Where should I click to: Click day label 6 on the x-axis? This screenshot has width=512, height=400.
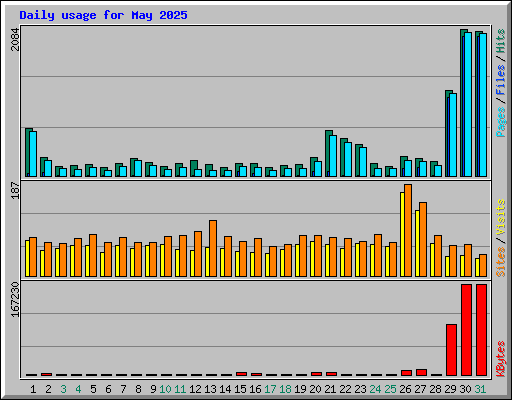(x=108, y=389)
